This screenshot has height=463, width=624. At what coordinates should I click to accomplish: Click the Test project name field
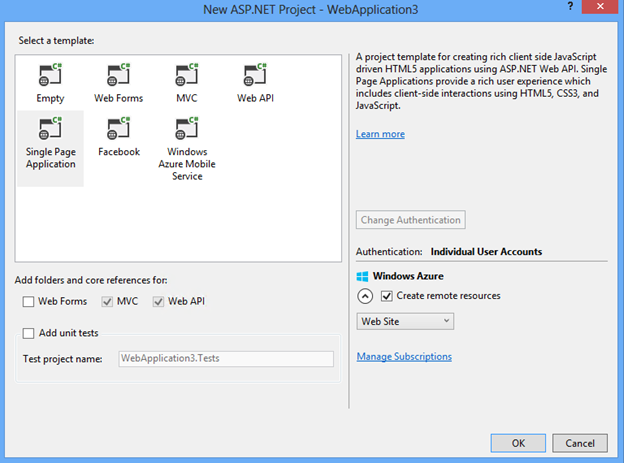click(226, 359)
